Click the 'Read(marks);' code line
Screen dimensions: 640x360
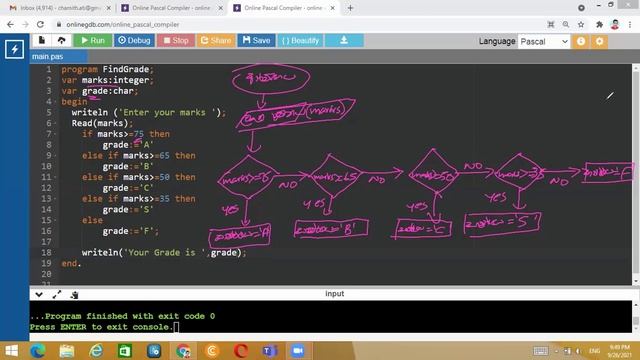[102, 123]
